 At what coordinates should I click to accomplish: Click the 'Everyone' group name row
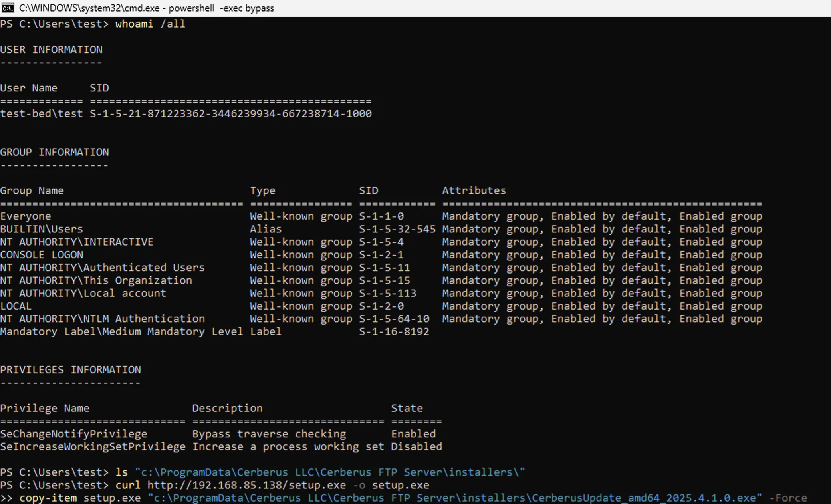click(26, 216)
